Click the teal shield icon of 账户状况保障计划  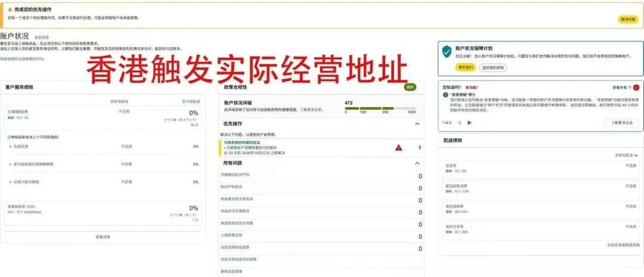[447, 52]
